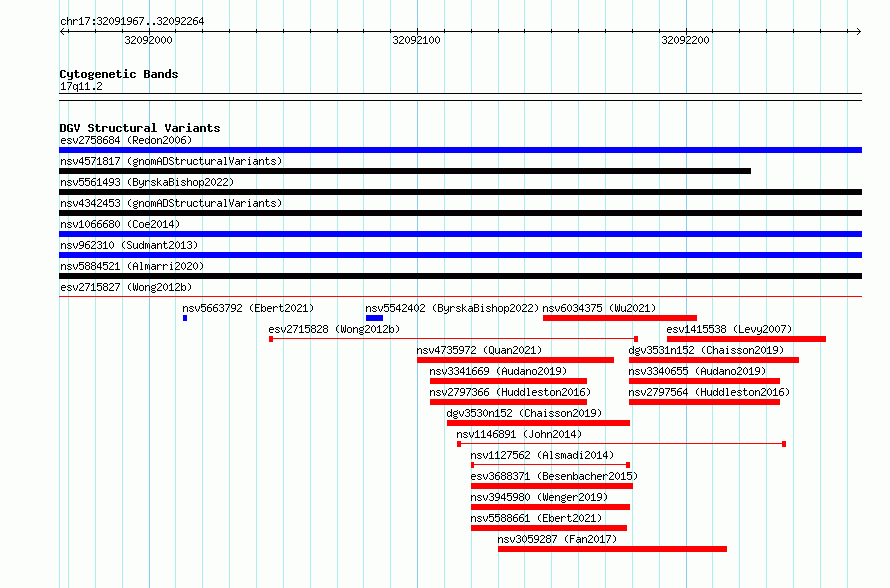
Task: Open nsv962310 (Sudmant2013) label
Action: click(x=129, y=245)
